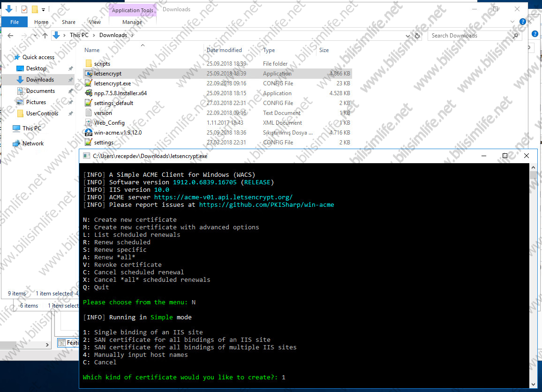This screenshot has height=392, width=542.
Task: Go back using the Back arrow
Action: pos(10,35)
